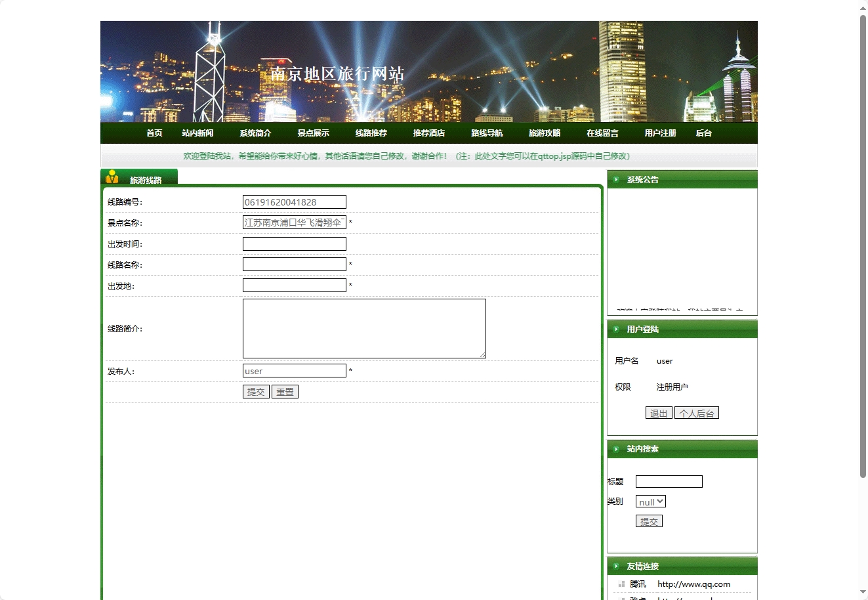Click the arrow icon next to 站内搜索
The width and height of the screenshot is (868, 600).
click(616, 449)
